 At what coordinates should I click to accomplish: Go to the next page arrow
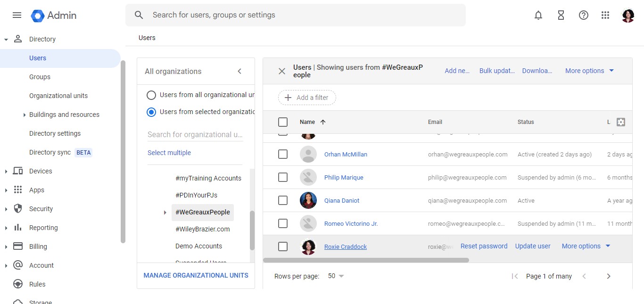pyautogui.click(x=609, y=276)
